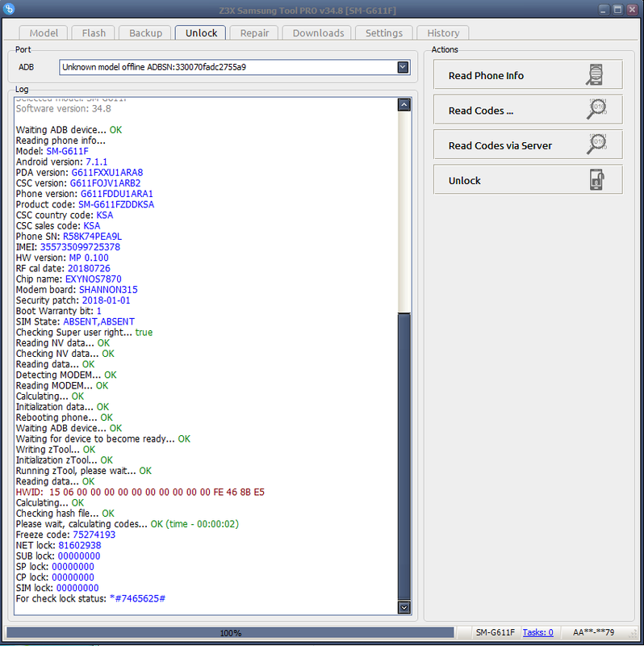Expand the ADB port dropdown arrow
Viewport: 644px width, 646px height.
tap(404, 67)
